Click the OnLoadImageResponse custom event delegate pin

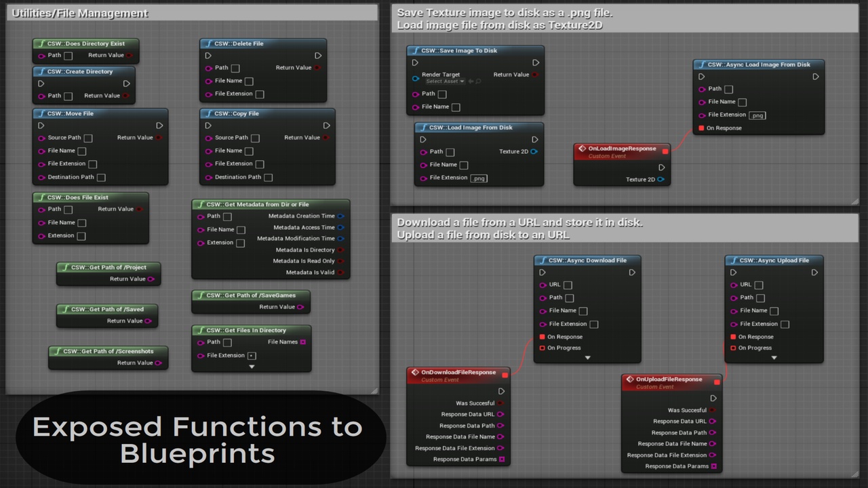[665, 151]
